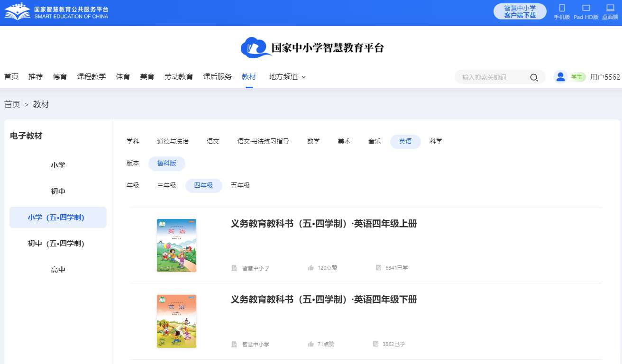Select the 鲁科版 edition filter

click(x=167, y=164)
